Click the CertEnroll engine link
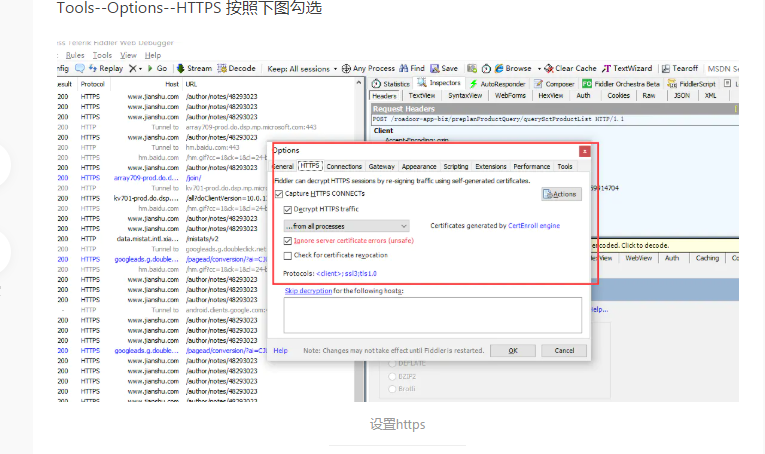The image size is (765, 454). pyautogui.click(x=534, y=226)
